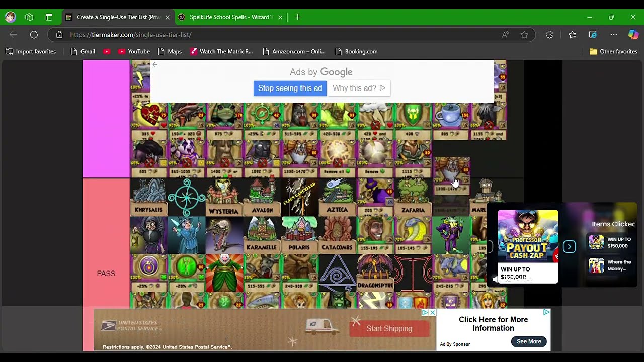Screen dimensions: 644x362
Task: Open Settings and more menu
Action: pyautogui.click(x=614, y=35)
